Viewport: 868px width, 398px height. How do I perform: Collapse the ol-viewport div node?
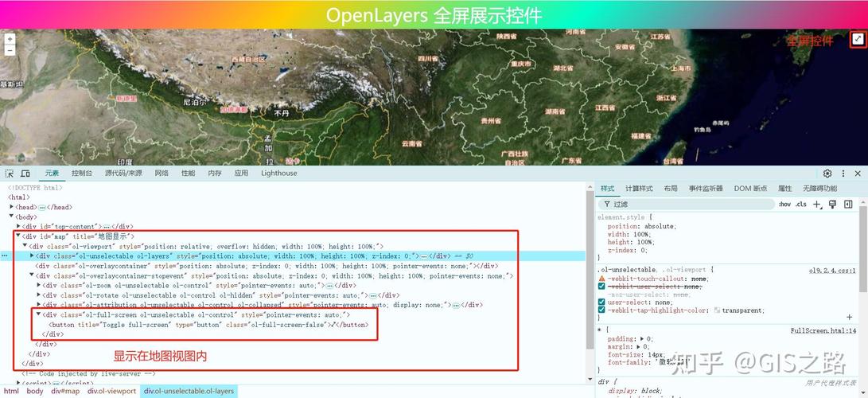(x=25, y=246)
